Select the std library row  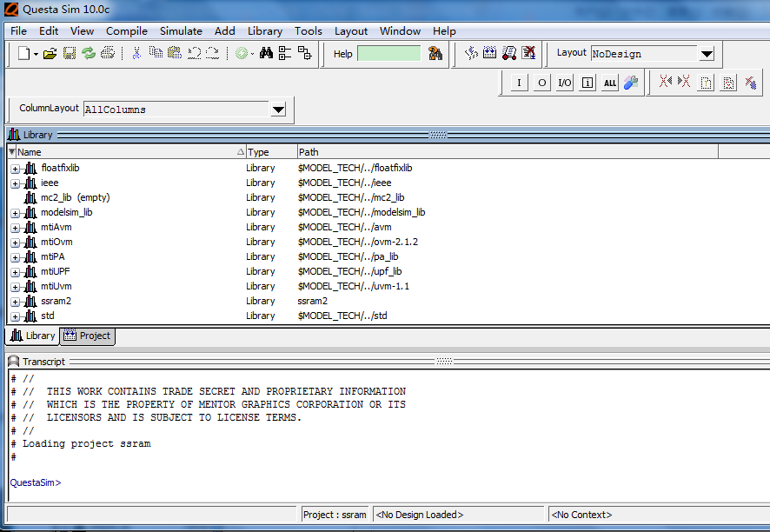point(388,316)
